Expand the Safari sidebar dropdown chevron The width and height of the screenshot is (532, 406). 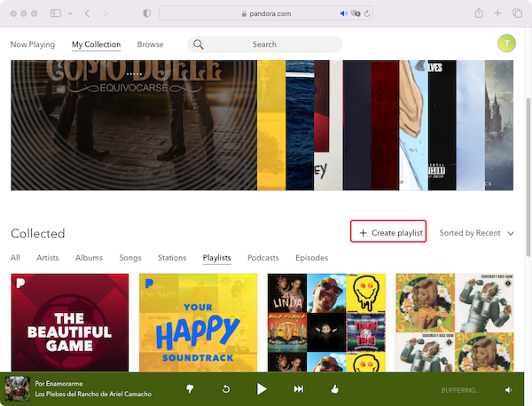[x=70, y=13]
